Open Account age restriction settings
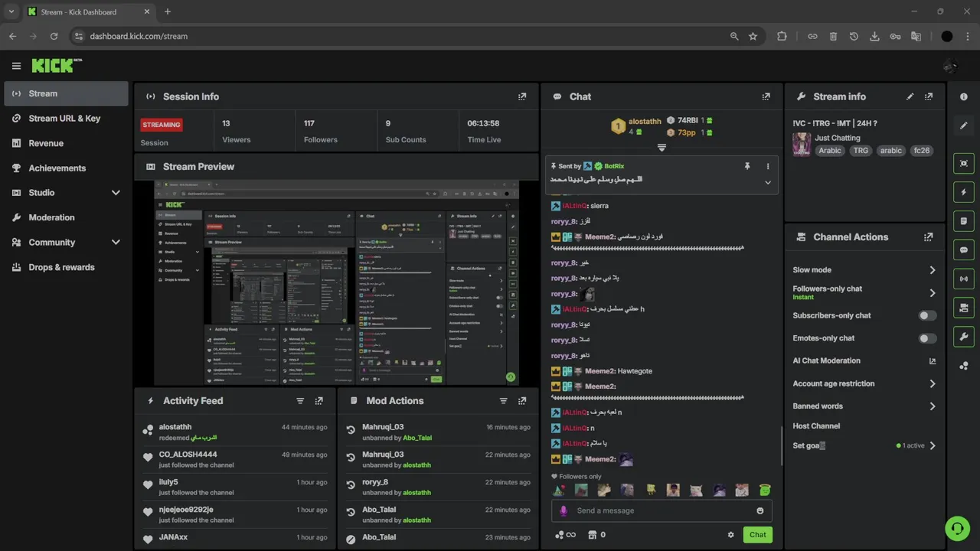The height and width of the screenshot is (551, 980). pyautogui.click(x=864, y=383)
